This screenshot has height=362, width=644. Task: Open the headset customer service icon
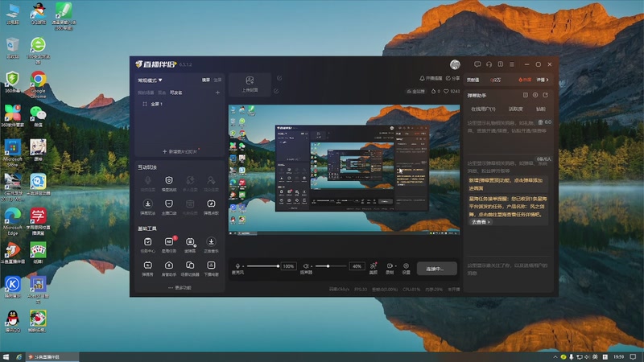pos(489,64)
